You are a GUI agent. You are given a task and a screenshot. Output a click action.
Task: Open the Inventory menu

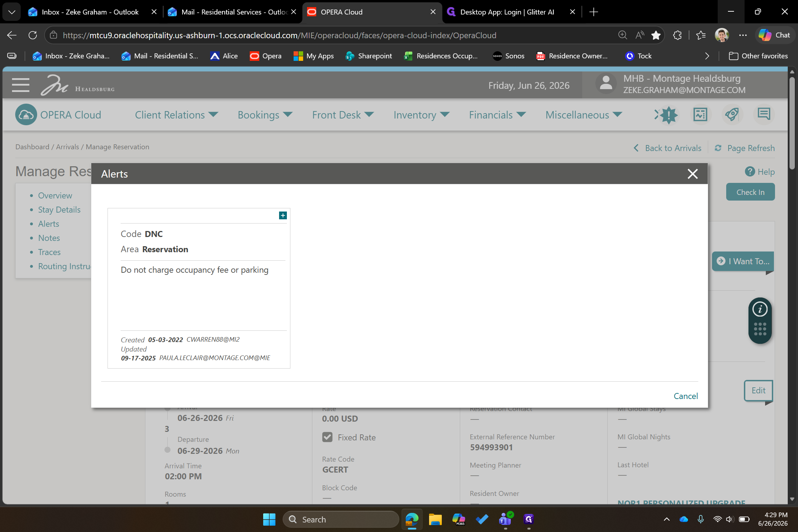[x=421, y=115]
